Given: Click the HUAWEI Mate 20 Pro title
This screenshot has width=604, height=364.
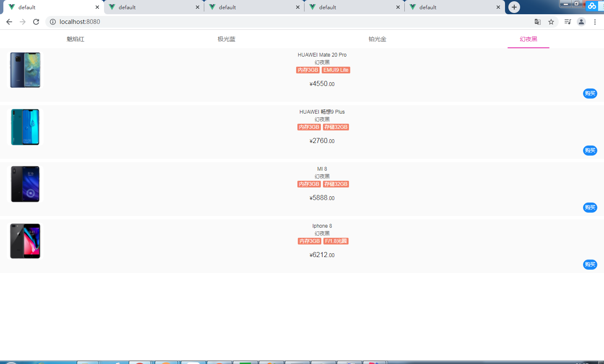Looking at the screenshot, I should (x=322, y=55).
